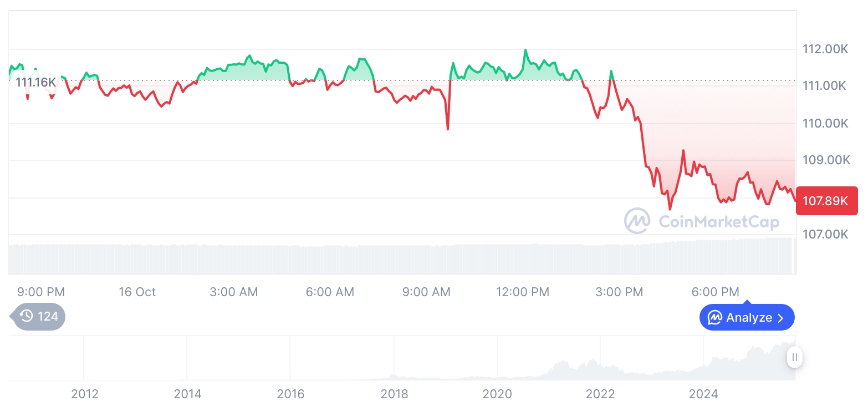Viewport: 868px width, 406px height.
Task: Click the 12:00 PM time axis label
Action: click(522, 292)
